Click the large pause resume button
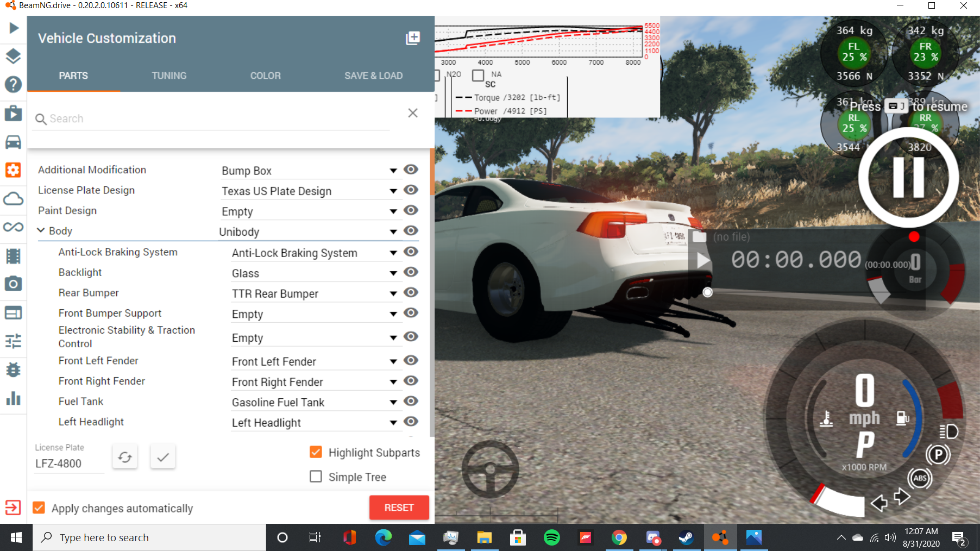This screenshot has height=551, width=980. tap(908, 177)
